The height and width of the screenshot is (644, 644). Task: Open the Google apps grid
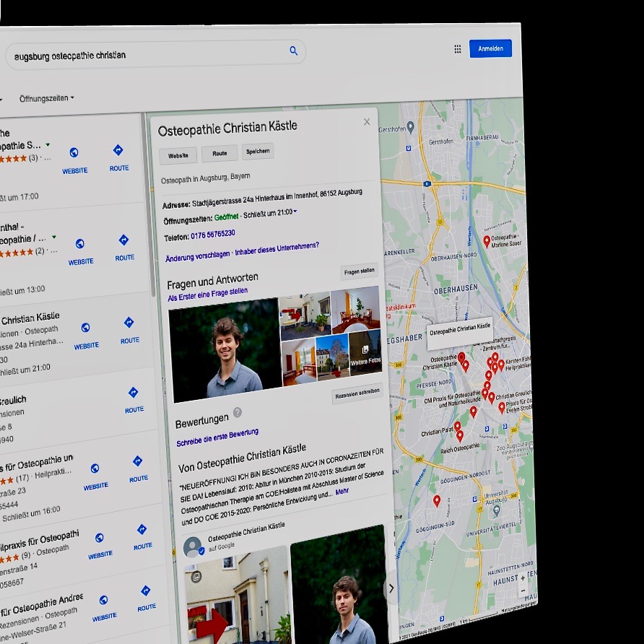(x=457, y=49)
